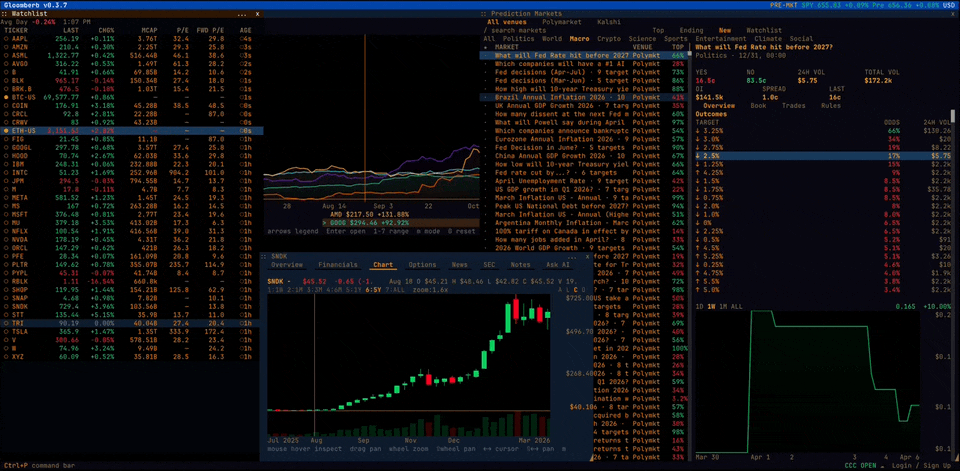Open the SEC tab in SNDK panel
The width and height of the screenshot is (960, 471).
pos(489,265)
